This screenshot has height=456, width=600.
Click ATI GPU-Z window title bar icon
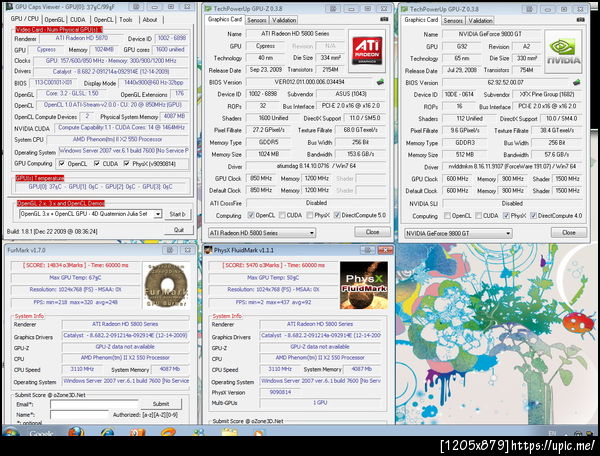click(x=208, y=8)
